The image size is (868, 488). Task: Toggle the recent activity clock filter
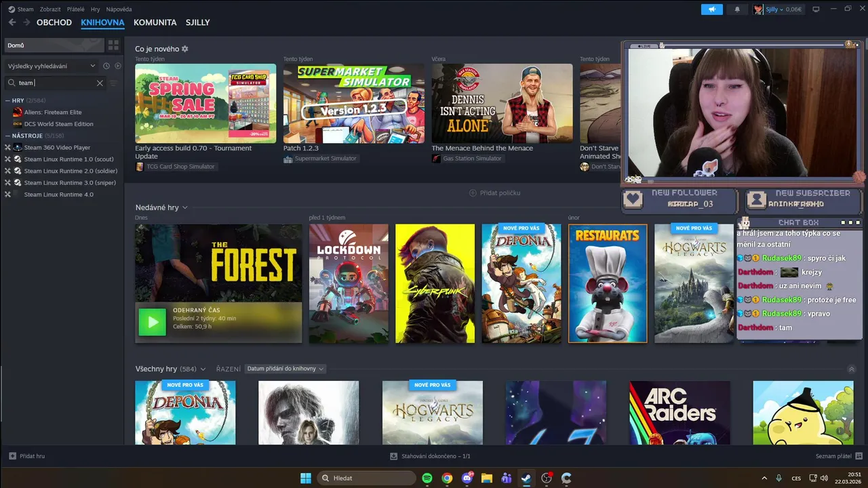(106, 66)
